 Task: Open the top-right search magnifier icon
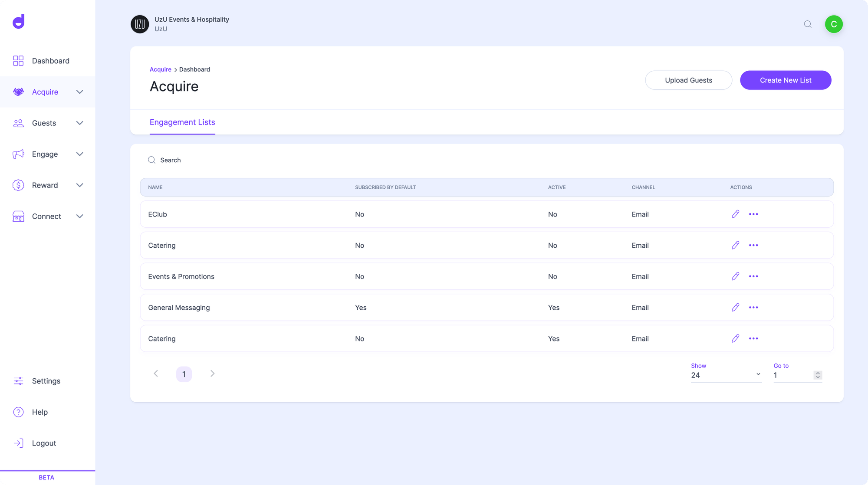808,24
